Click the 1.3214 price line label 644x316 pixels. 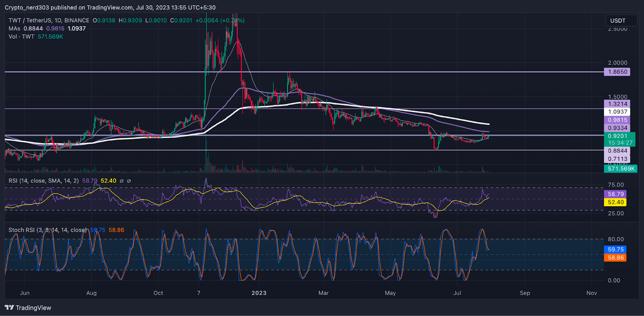pyautogui.click(x=617, y=104)
